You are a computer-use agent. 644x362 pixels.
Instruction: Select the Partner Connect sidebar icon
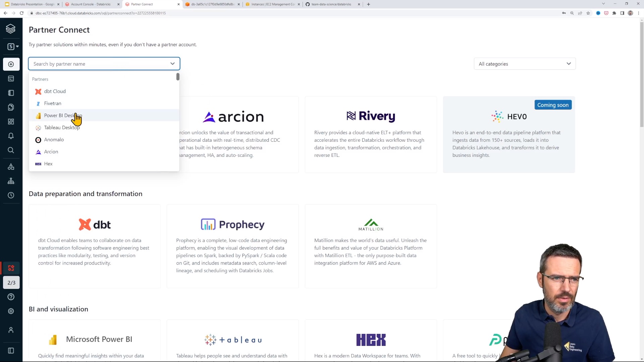click(11, 268)
